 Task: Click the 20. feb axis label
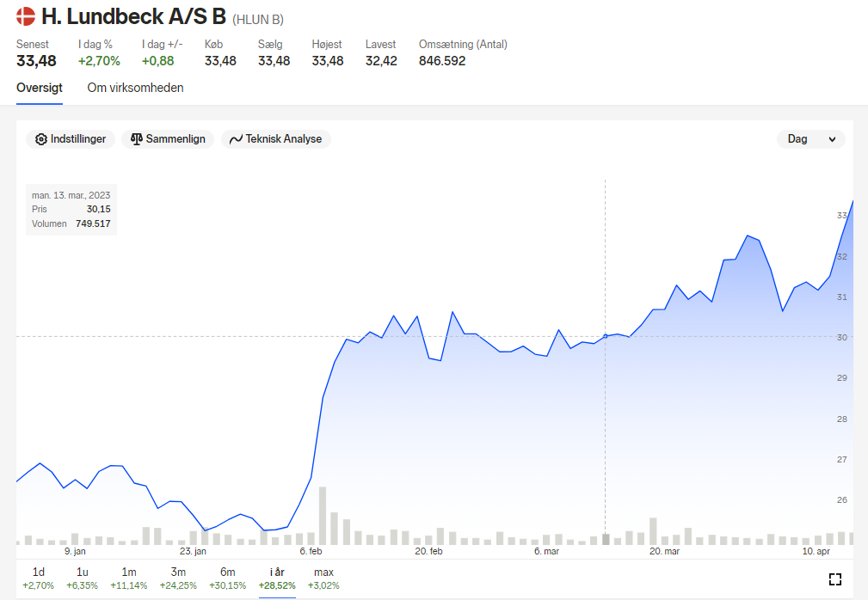[428, 551]
